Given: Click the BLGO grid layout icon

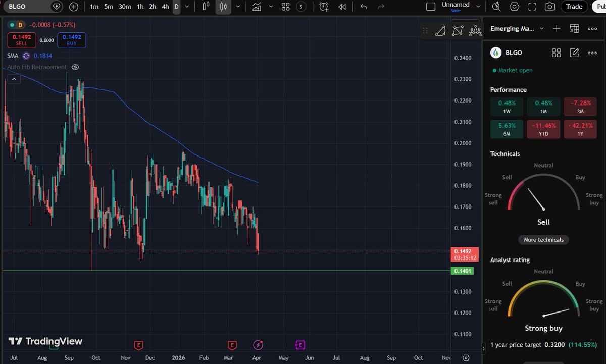Looking at the screenshot, I should (557, 53).
